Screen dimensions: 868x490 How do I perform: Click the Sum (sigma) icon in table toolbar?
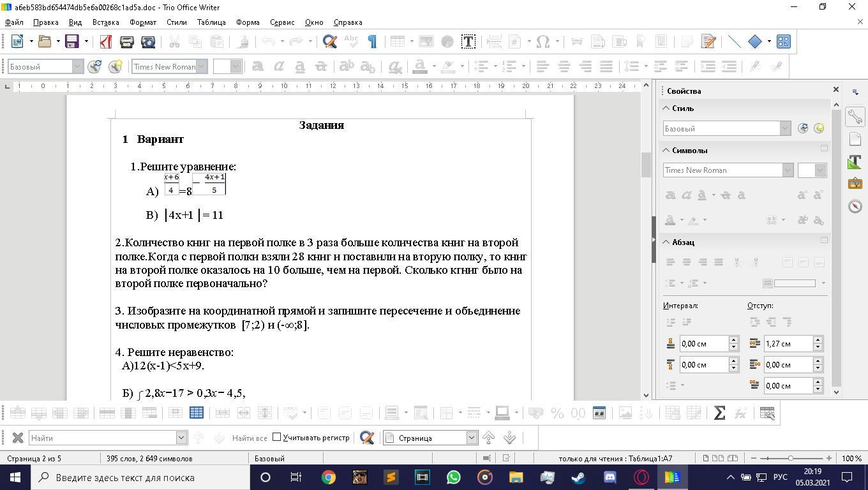[x=719, y=413]
